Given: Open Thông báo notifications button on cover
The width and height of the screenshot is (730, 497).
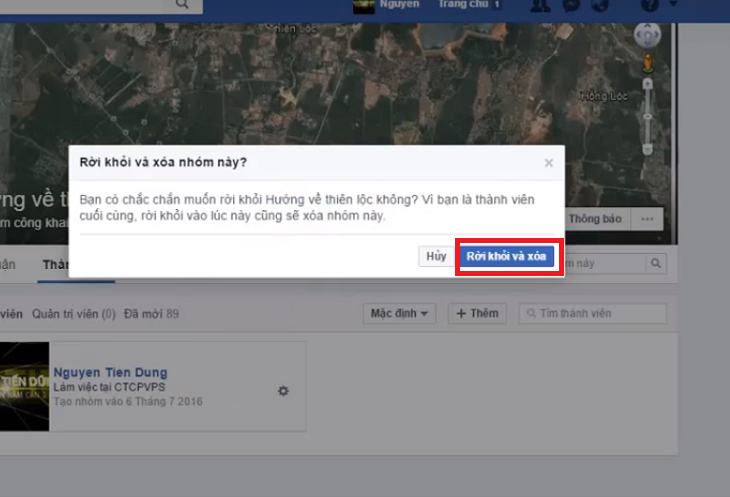Looking at the screenshot, I should click(595, 219).
